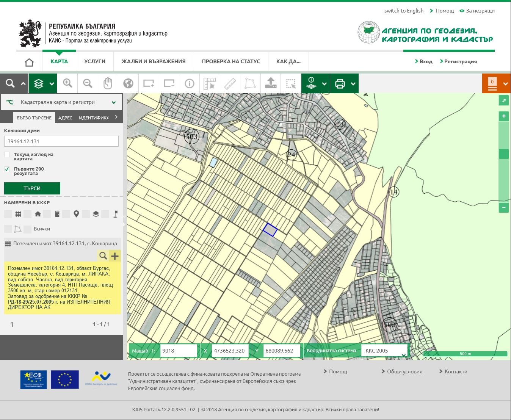Click the map zoom plus button

[x=504, y=116]
